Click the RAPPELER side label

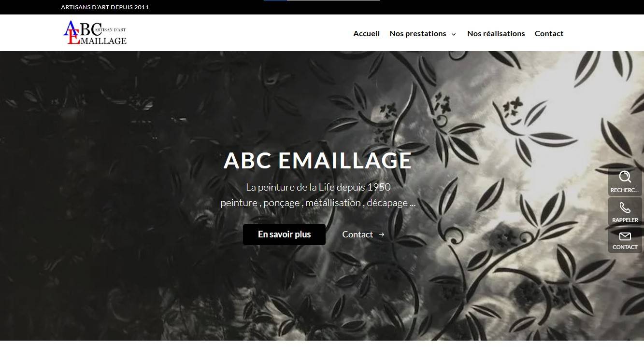625,220
